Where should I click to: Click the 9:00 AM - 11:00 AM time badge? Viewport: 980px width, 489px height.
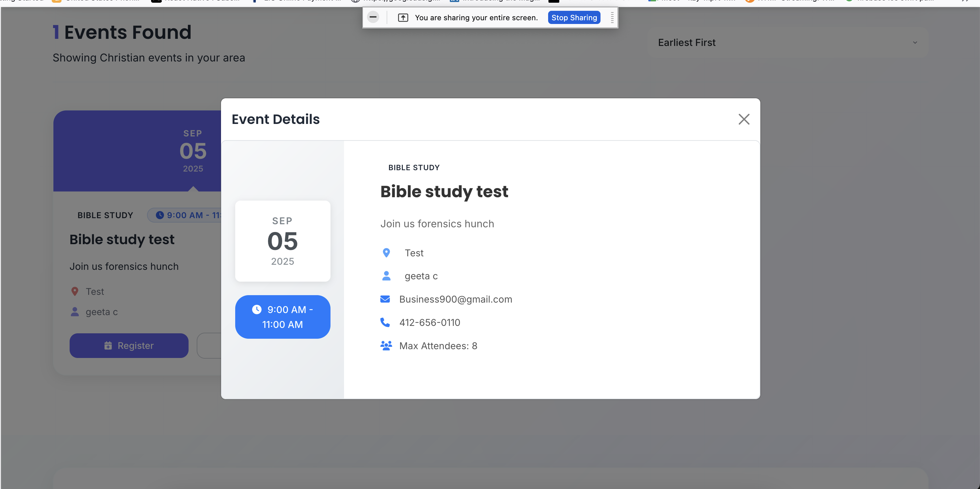(283, 317)
